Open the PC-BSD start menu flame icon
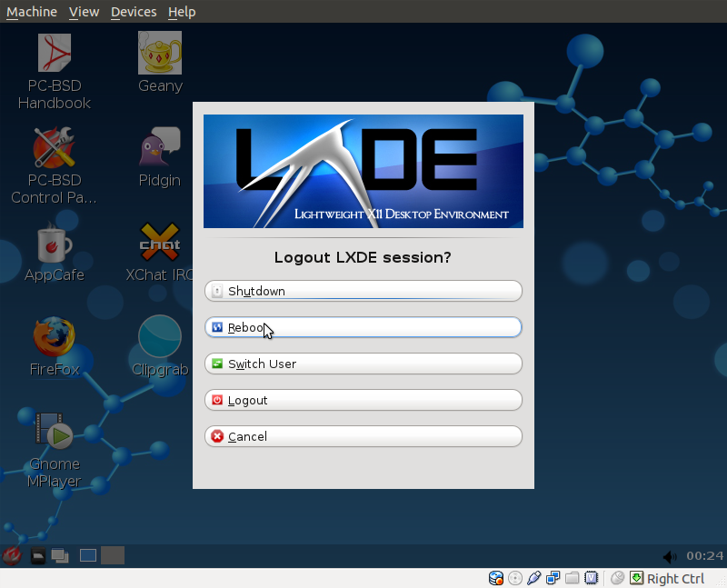 point(12,555)
